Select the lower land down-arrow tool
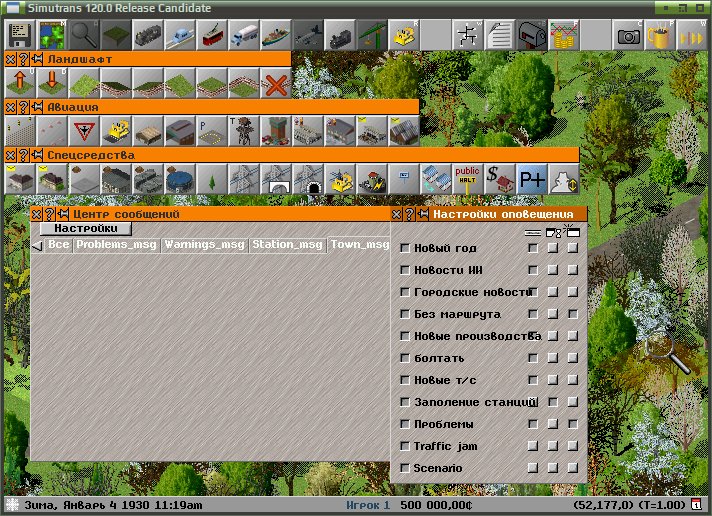 (52, 83)
